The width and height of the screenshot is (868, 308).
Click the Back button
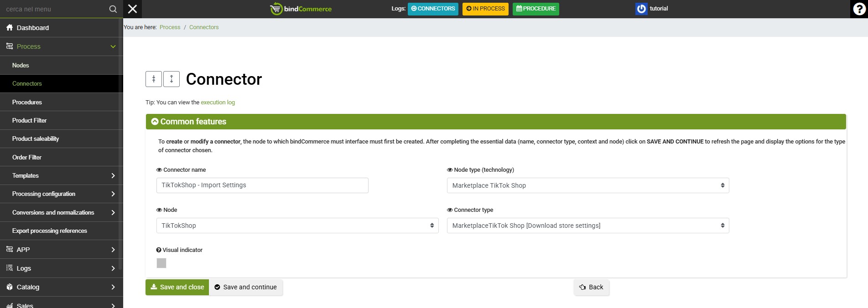click(591, 287)
